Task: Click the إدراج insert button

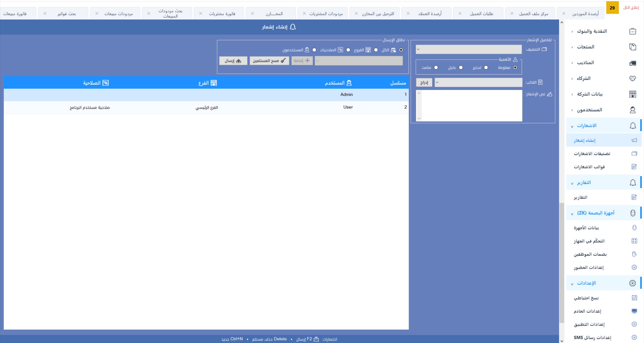Action: (x=424, y=82)
